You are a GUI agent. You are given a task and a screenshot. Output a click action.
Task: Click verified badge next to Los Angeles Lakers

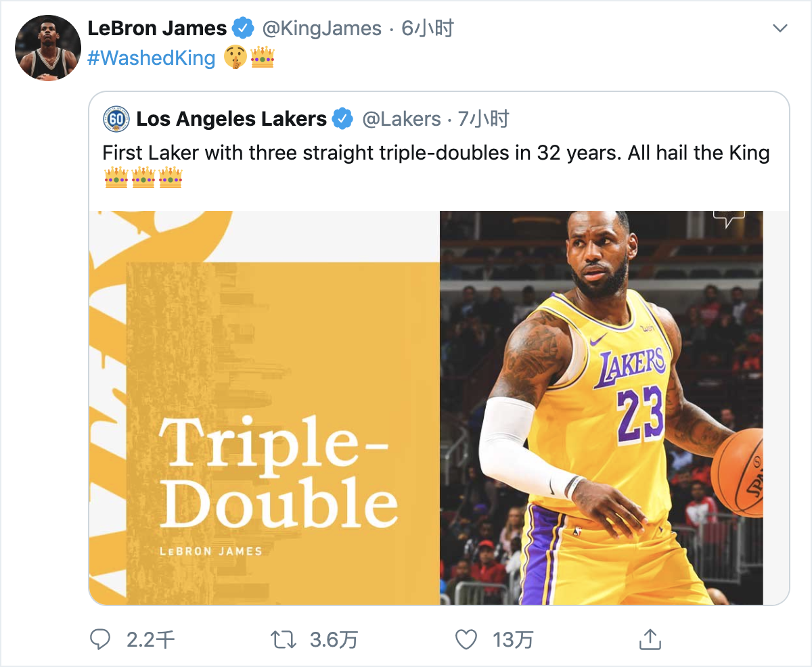pos(344,120)
